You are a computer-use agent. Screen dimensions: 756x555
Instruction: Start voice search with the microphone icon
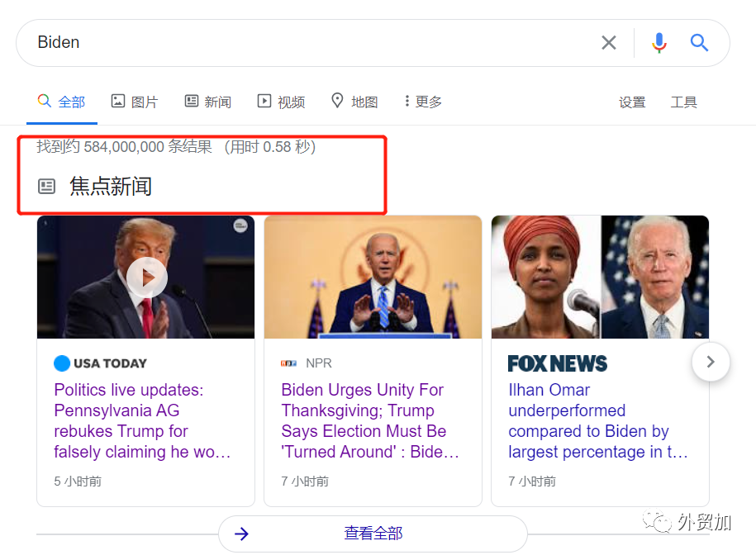[x=659, y=43]
